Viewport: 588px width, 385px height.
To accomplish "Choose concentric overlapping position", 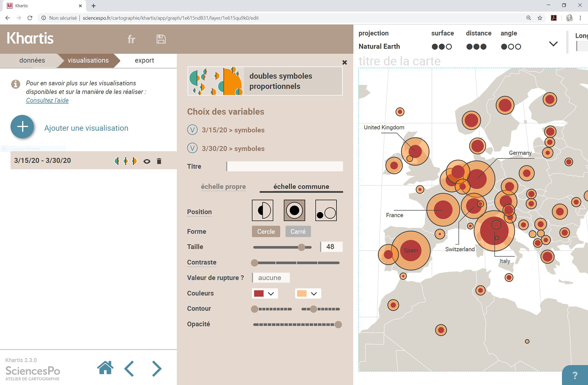I will (x=294, y=210).
